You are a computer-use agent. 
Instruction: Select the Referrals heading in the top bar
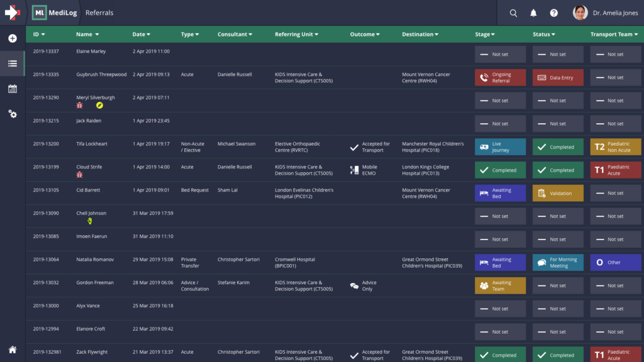(99, 13)
